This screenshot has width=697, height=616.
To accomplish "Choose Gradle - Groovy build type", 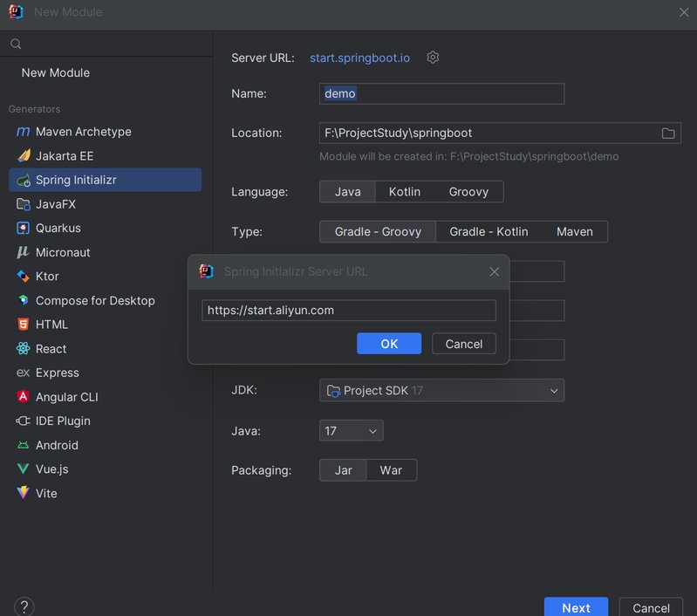I will pos(378,232).
